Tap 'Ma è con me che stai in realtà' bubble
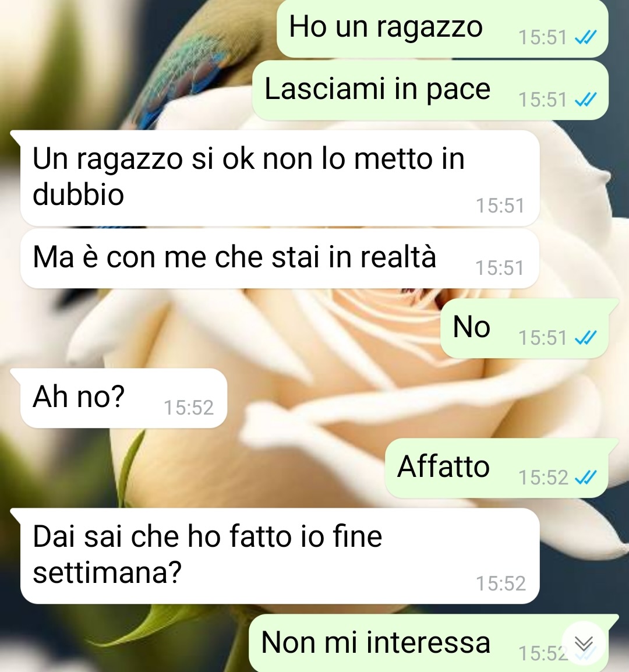 click(280, 259)
